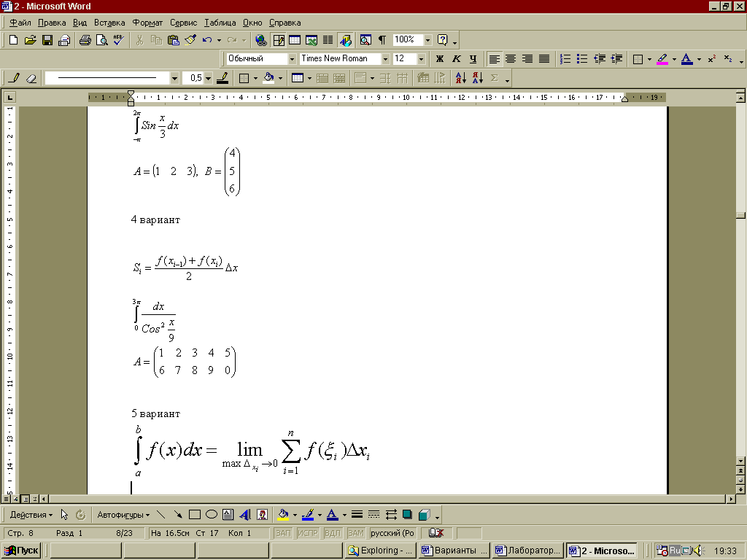Image resolution: width=747 pixels, height=560 pixels.
Task: Open the Файл menu
Action: click(x=20, y=23)
